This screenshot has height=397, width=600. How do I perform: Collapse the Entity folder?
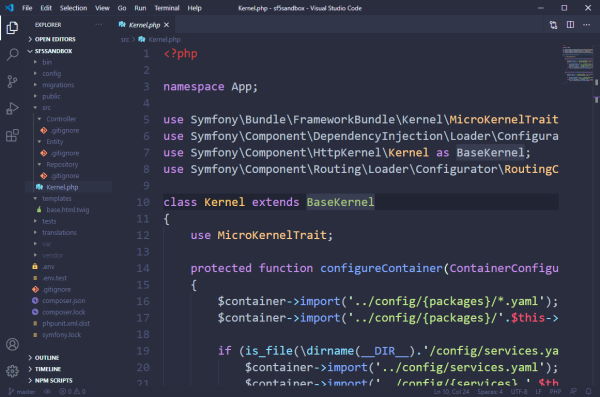54,142
